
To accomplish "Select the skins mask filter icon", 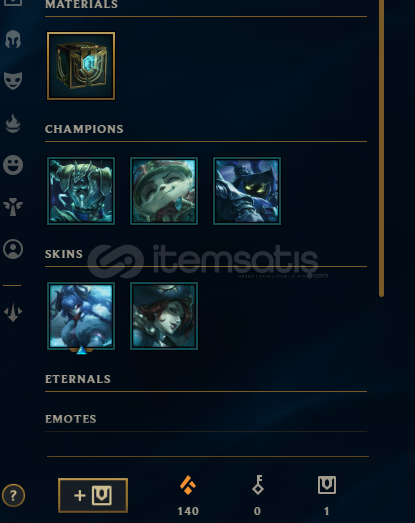I will point(13,80).
